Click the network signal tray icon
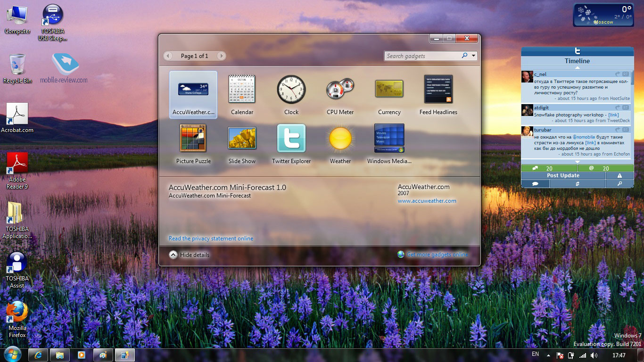 click(583, 355)
